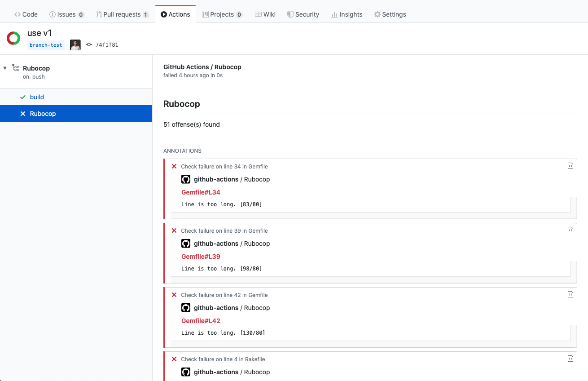
Task: Click red X on Gemfile line 39 failure
Action: click(174, 230)
